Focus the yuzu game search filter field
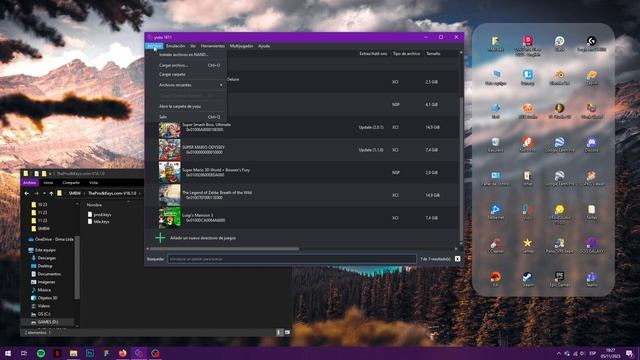The image size is (640, 360). point(291,259)
